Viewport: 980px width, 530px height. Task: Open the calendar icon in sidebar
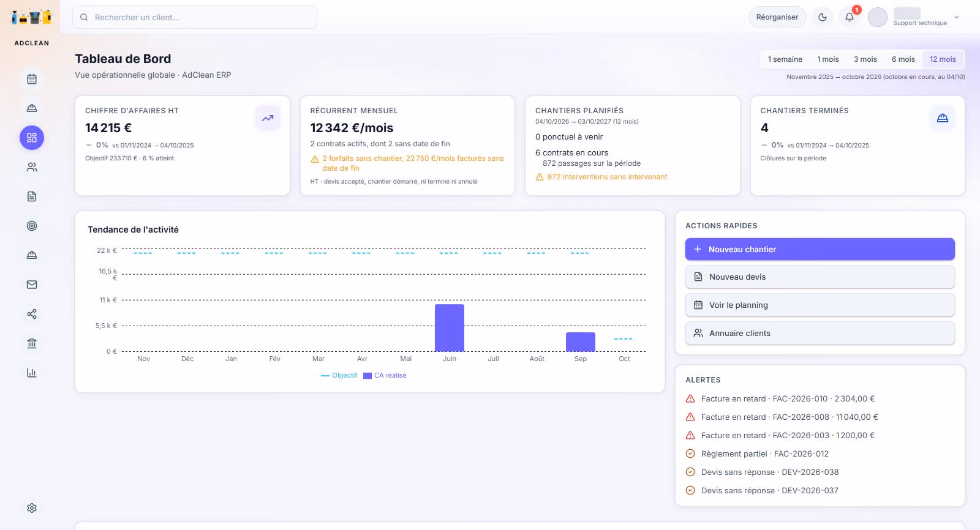[x=32, y=79]
